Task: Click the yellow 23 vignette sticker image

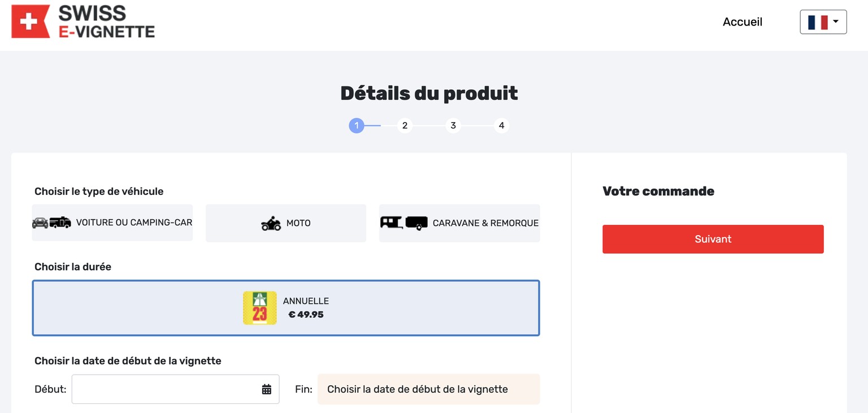Action: [x=260, y=308]
